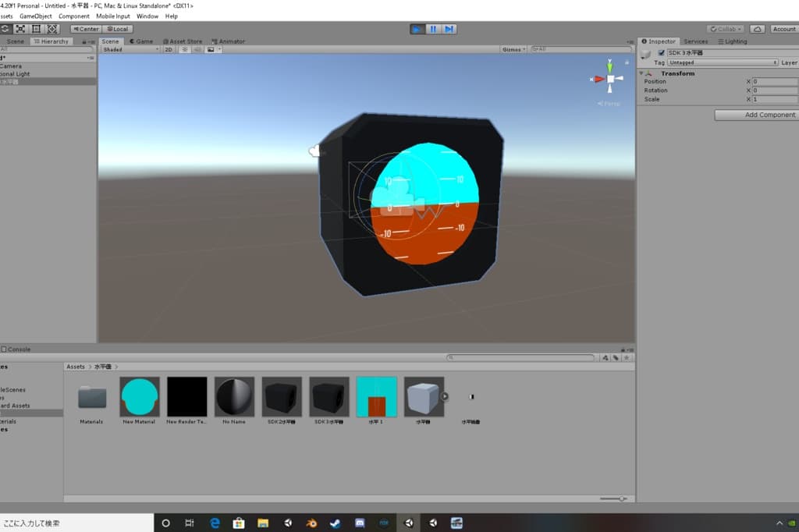The image size is (799, 532).
Task: Toggle handle rotation Local button
Action: pyautogui.click(x=118, y=29)
